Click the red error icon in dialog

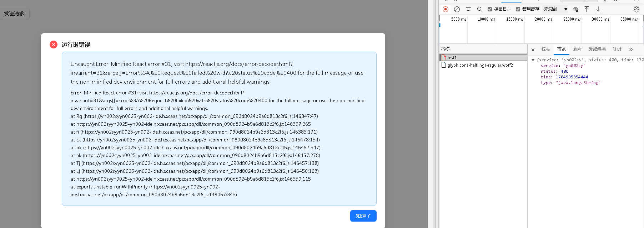[x=54, y=45]
